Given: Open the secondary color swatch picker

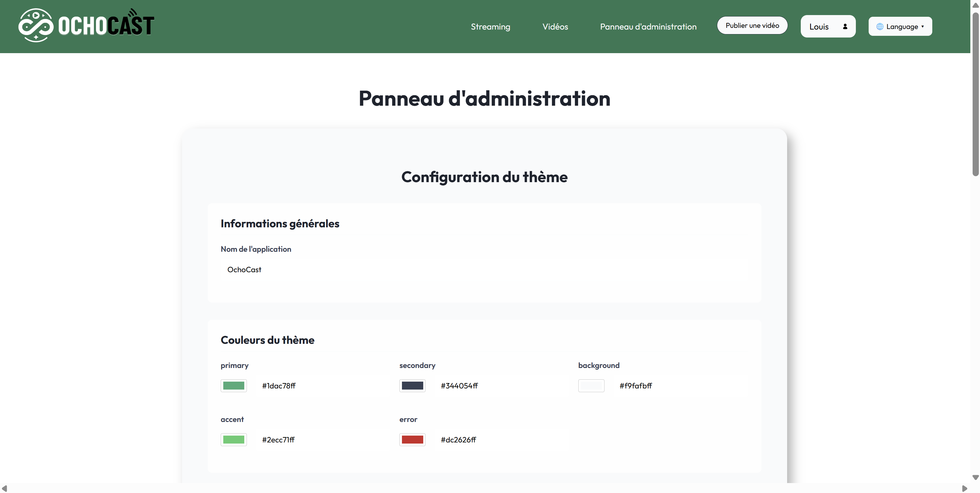Looking at the screenshot, I should [x=412, y=386].
